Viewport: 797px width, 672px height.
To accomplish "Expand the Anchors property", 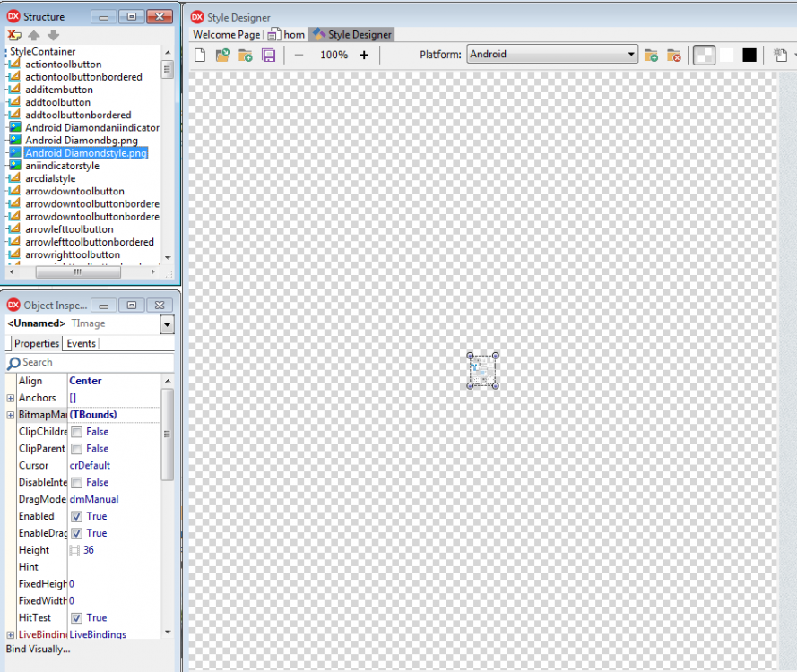I will click(11, 398).
